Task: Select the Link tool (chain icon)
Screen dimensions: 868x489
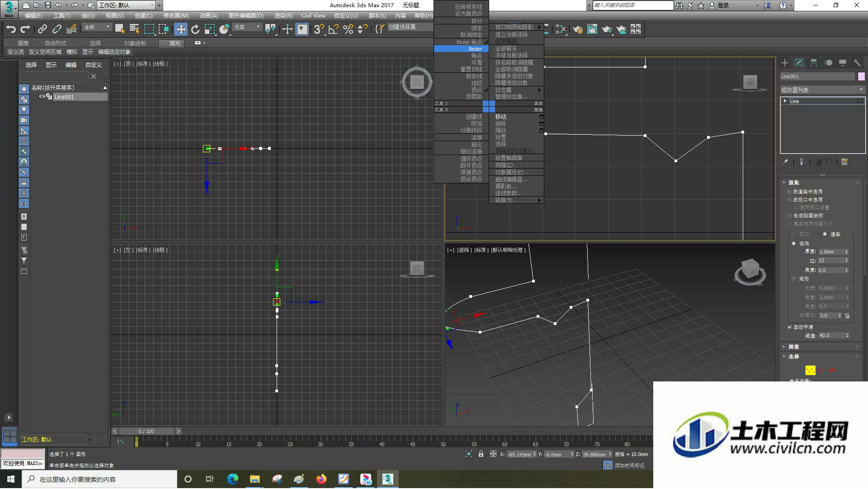Action: coord(42,29)
